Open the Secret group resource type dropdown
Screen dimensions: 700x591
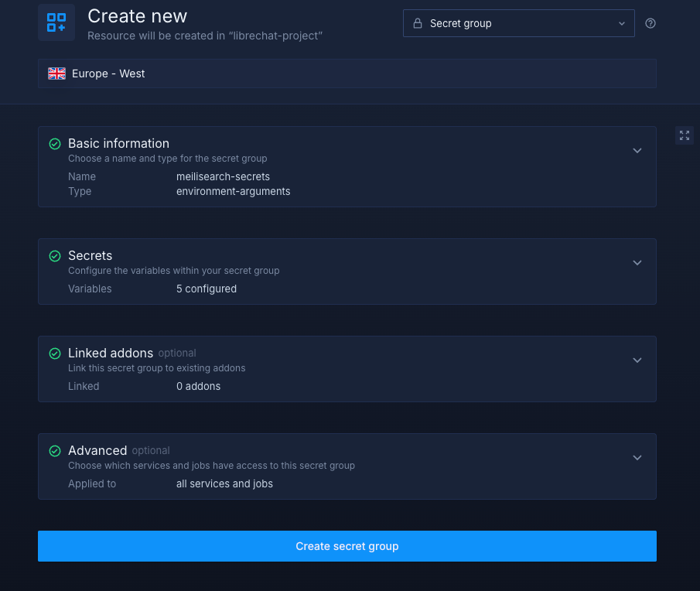tap(518, 23)
